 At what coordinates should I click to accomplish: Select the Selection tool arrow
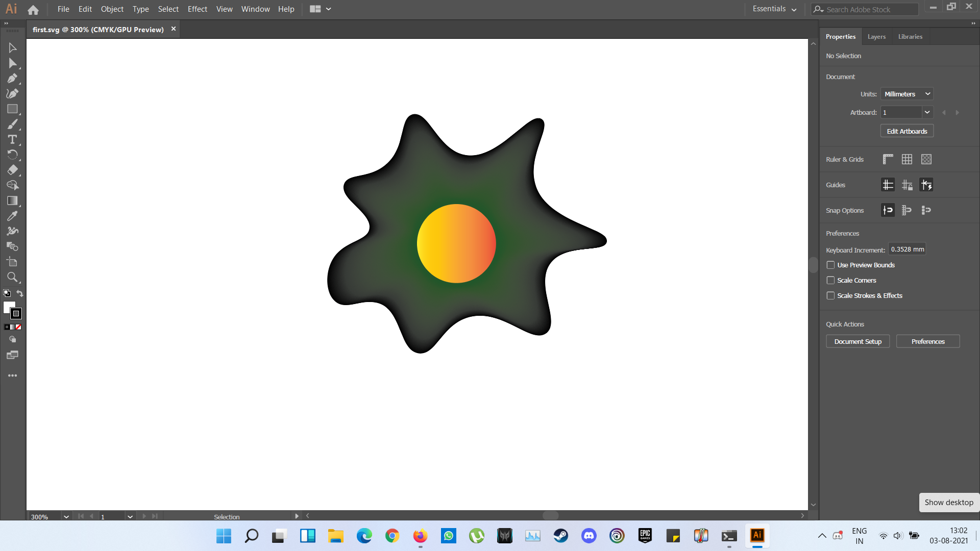coord(12,48)
